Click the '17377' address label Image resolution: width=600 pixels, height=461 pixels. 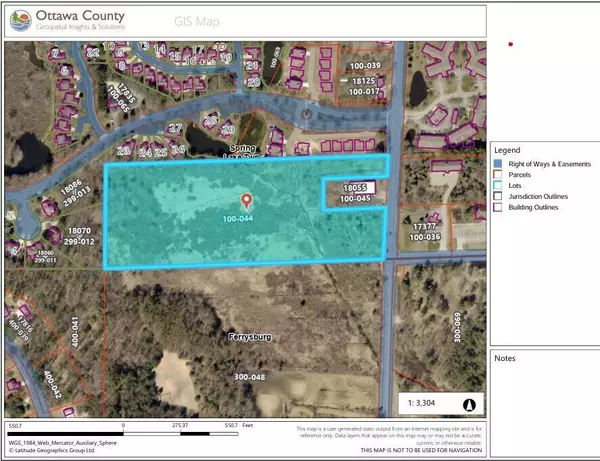pyautogui.click(x=424, y=226)
